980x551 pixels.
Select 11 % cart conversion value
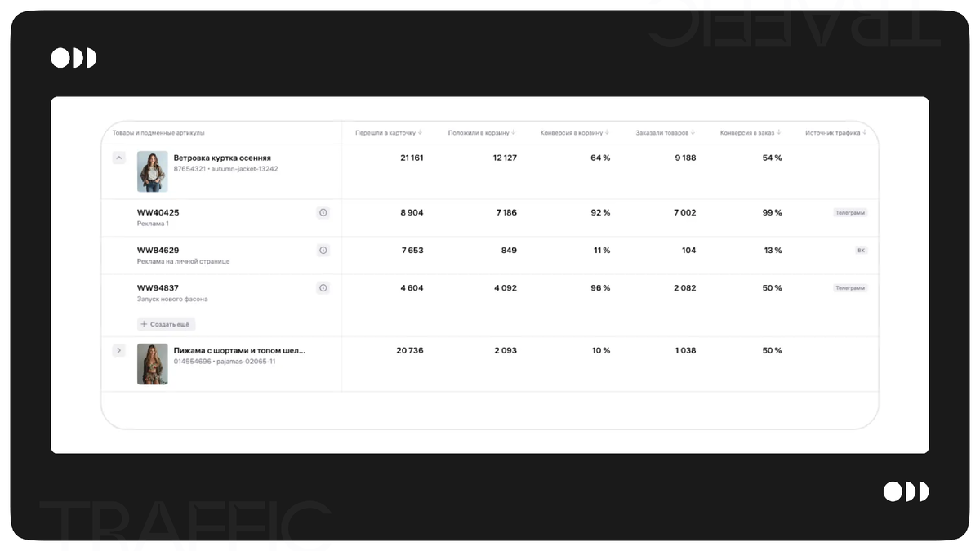point(601,250)
